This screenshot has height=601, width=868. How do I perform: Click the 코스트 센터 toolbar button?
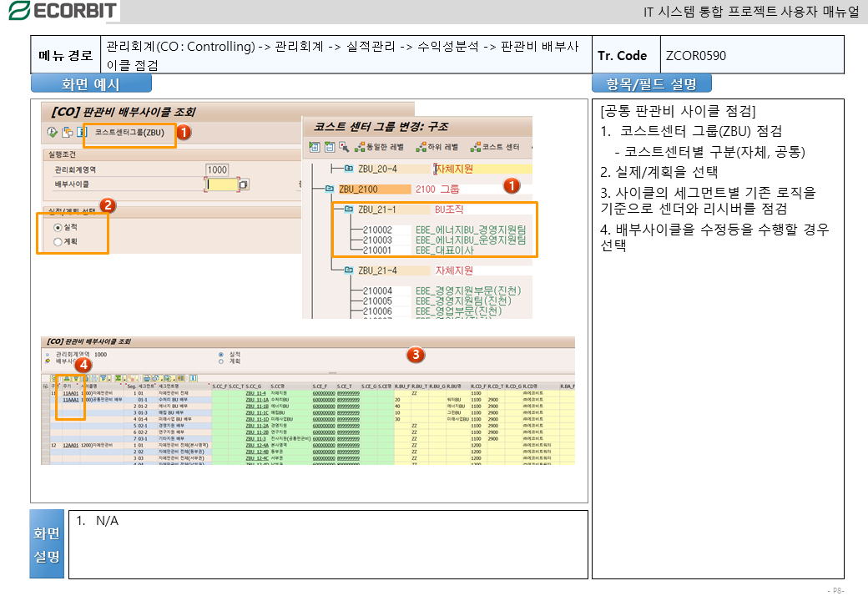(x=495, y=147)
